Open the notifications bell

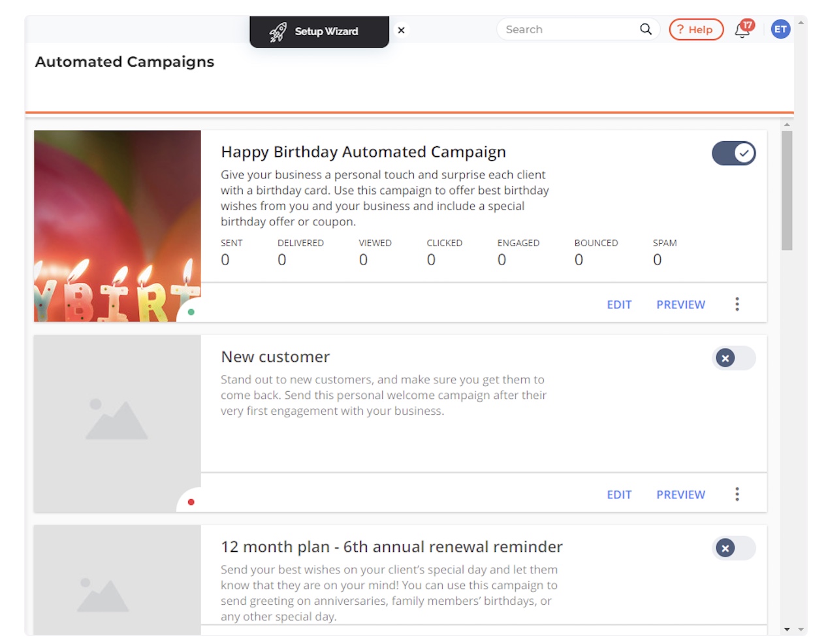pyautogui.click(x=743, y=29)
